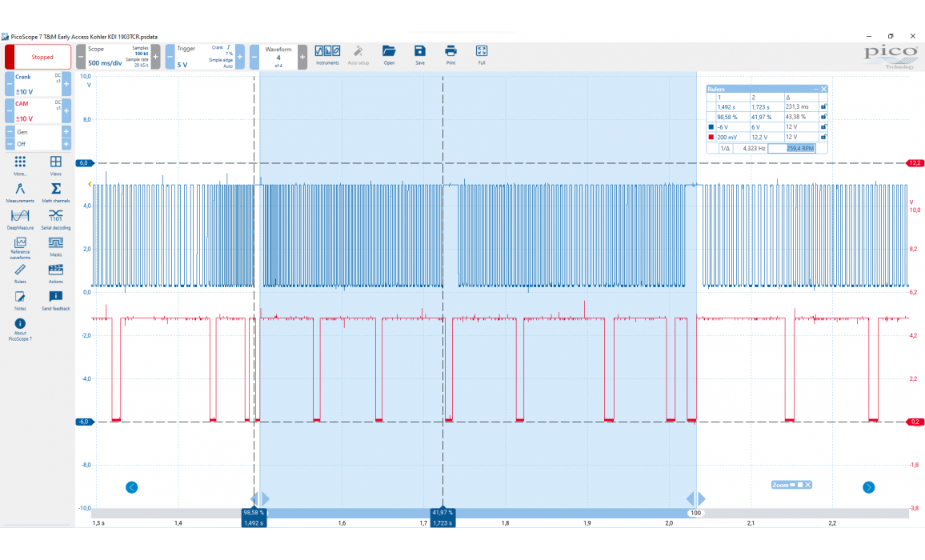Click the Open file folder icon
The image size is (925, 560).
tap(389, 54)
